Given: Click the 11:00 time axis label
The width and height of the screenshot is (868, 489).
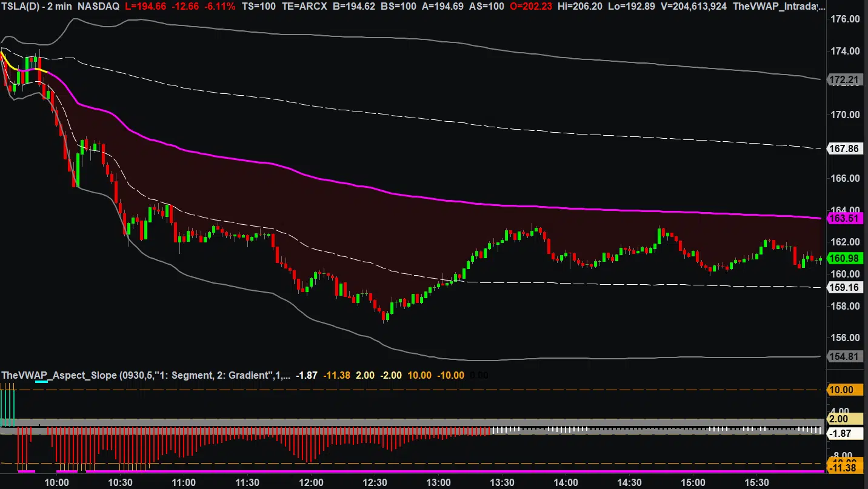Looking at the screenshot, I should click(x=184, y=482).
